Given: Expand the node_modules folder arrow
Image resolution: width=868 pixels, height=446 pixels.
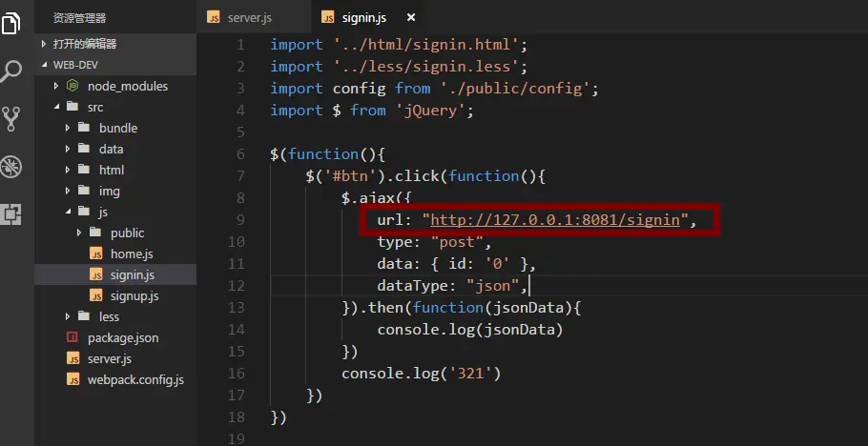Looking at the screenshot, I should [x=56, y=87].
